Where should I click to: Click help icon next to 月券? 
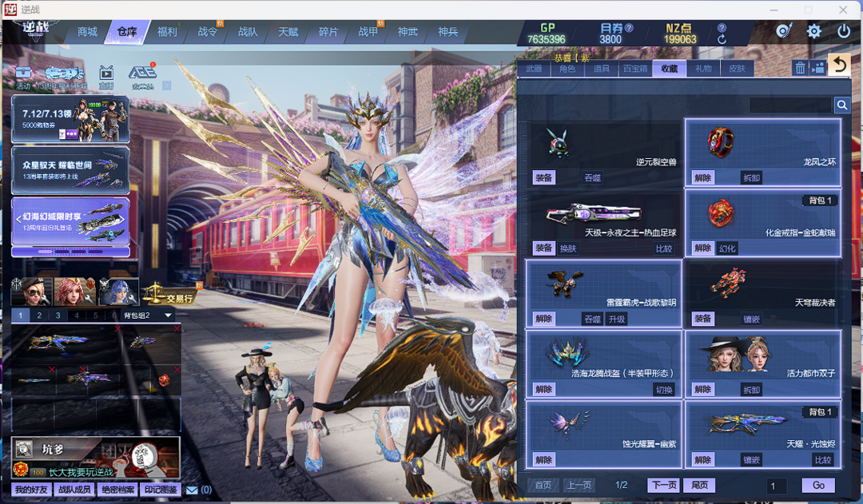[629, 27]
